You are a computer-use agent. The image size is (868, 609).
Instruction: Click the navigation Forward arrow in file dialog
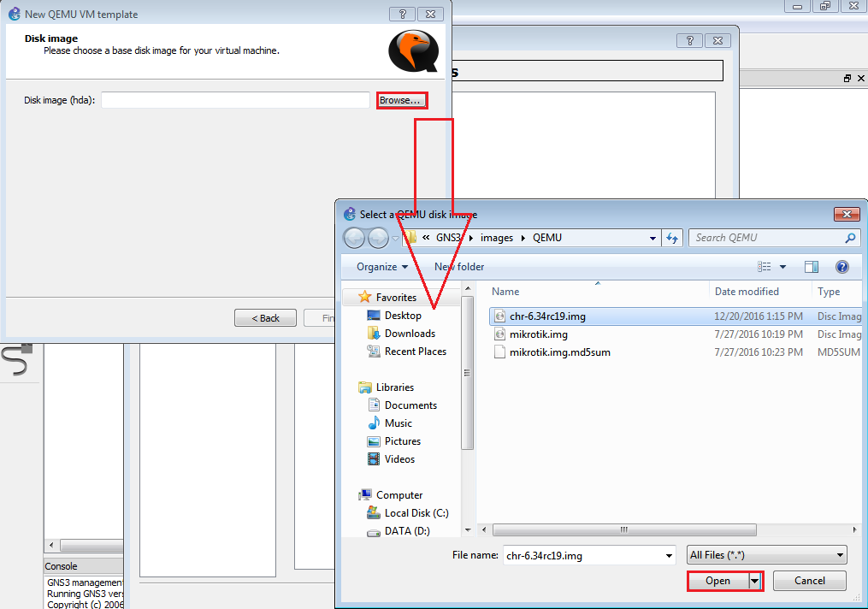click(x=378, y=238)
